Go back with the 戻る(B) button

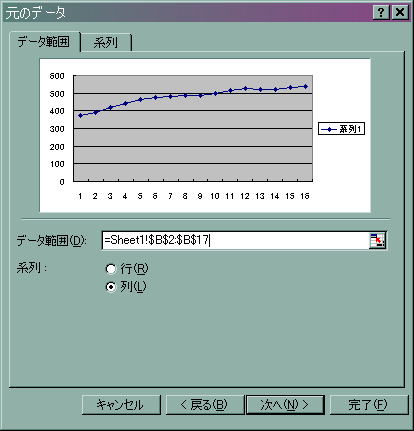(205, 405)
